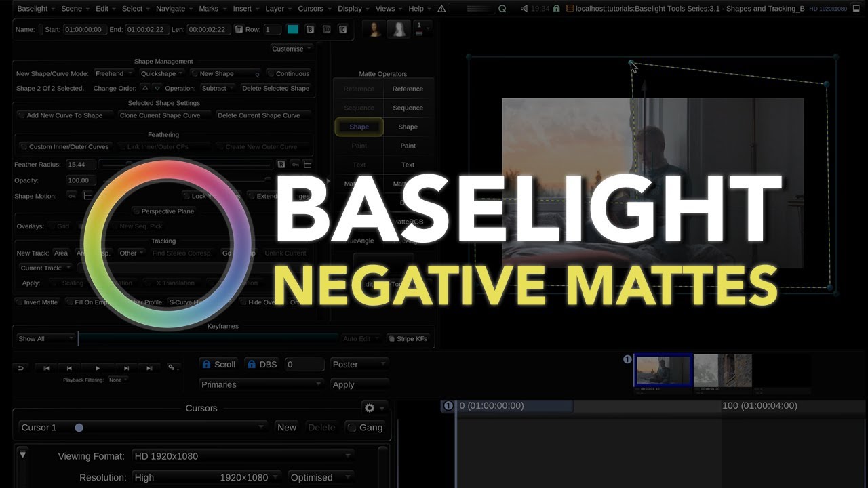Select the first clip thumbnail in filmstrip
The width and height of the screenshot is (868, 488).
pyautogui.click(x=663, y=371)
